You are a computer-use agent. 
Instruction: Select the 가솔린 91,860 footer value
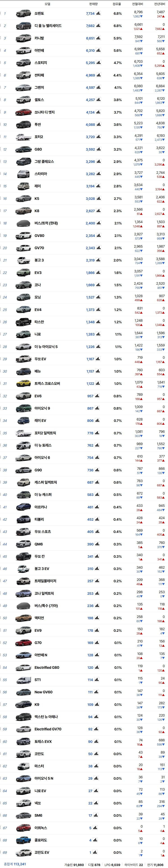(74, 865)
